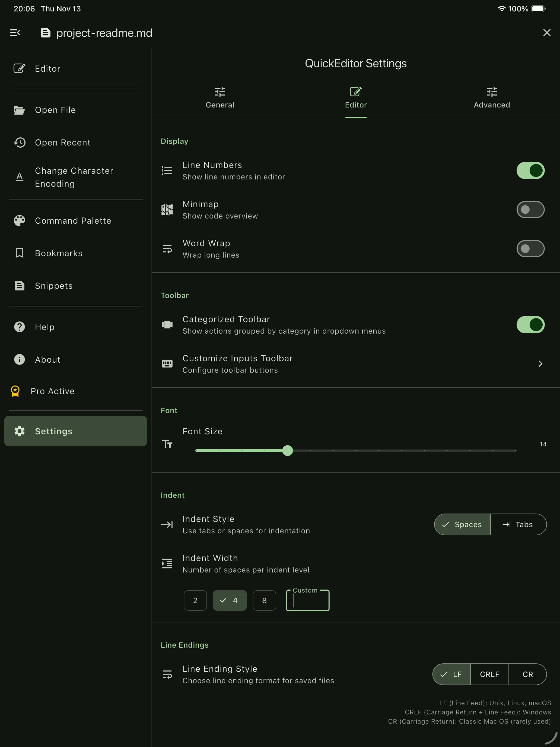This screenshot has height=747, width=560.
Task: Open the Command Palette palette icon
Action: point(20,220)
